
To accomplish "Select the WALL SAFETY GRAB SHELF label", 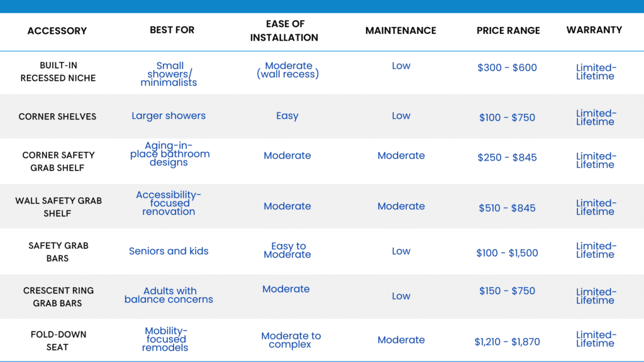I will pos(58,207).
